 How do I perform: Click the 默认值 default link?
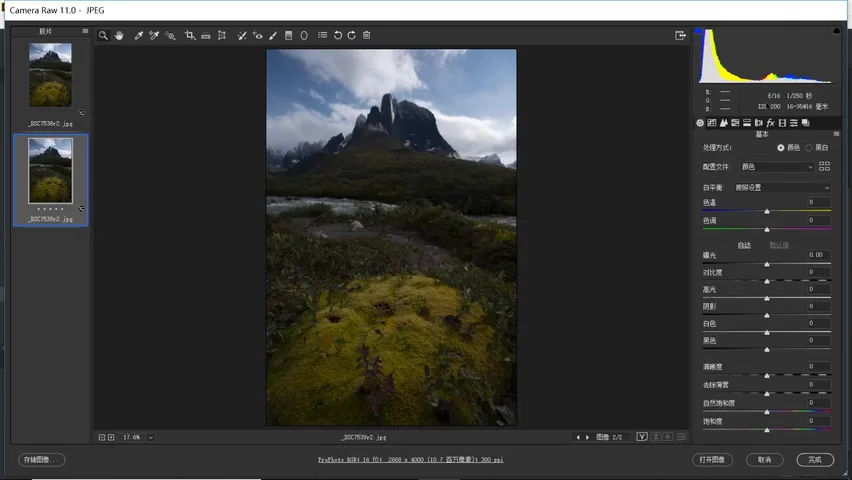[779, 245]
